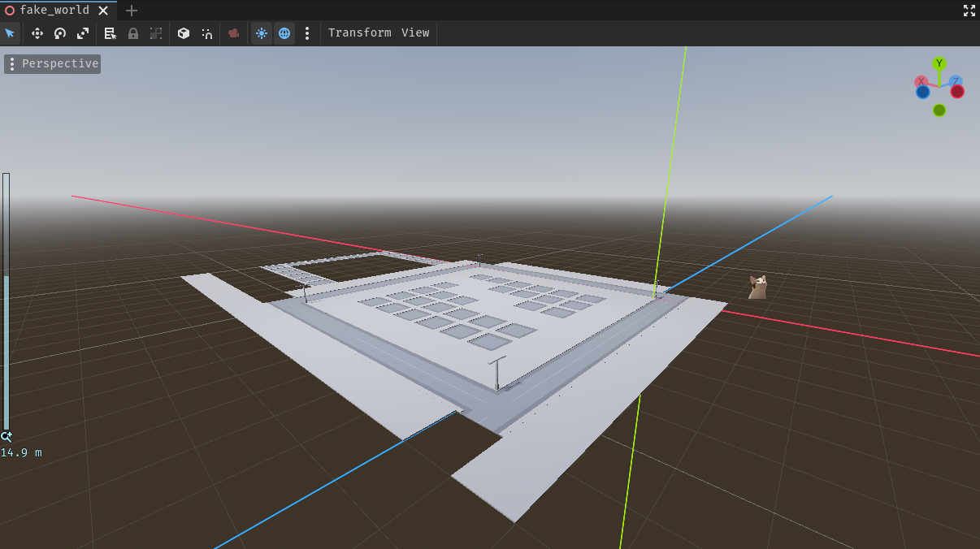Toggle the snap magnet icon
980x549 pixels.
pos(207,33)
